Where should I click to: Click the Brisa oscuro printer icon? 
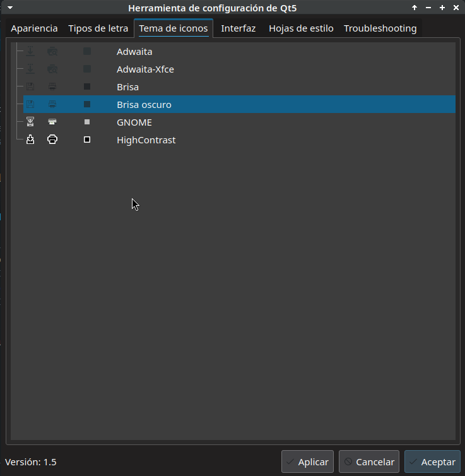point(52,105)
